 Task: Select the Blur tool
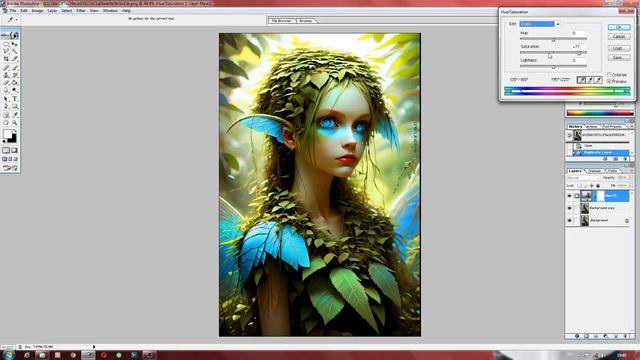coord(6,90)
